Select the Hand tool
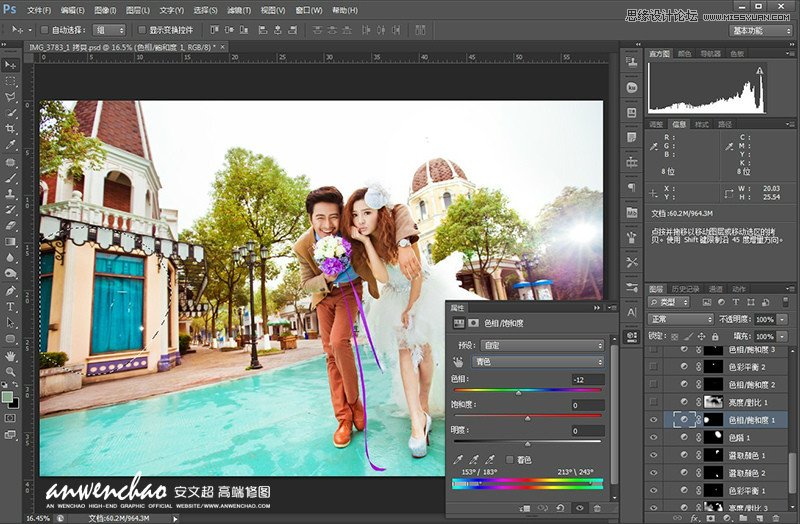This screenshot has width=800, height=524. point(10,356)
